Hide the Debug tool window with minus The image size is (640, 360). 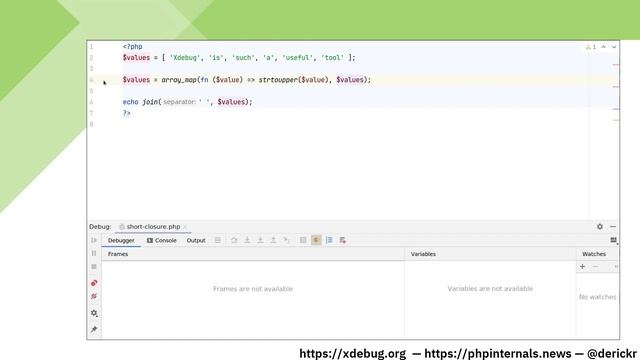(613, 227)
